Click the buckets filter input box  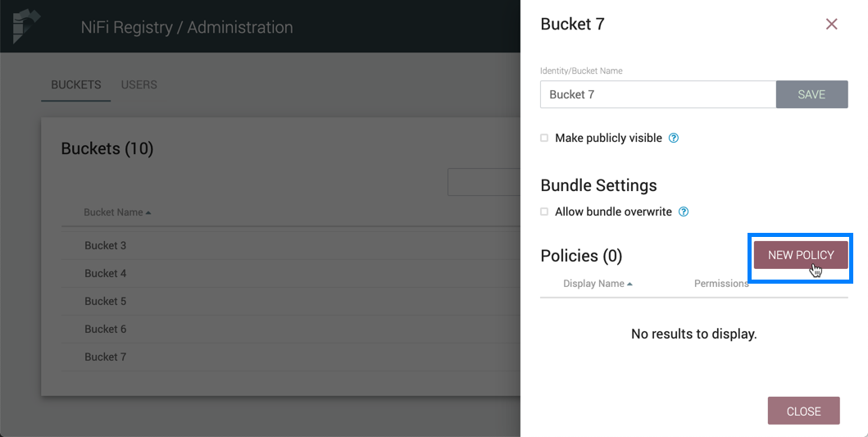(x=484, y=182)
